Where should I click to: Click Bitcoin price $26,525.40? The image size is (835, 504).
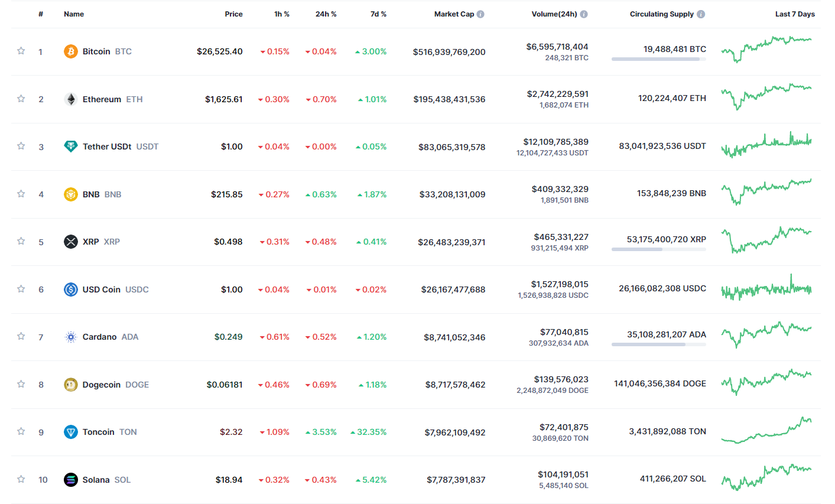tap(220, 51)
